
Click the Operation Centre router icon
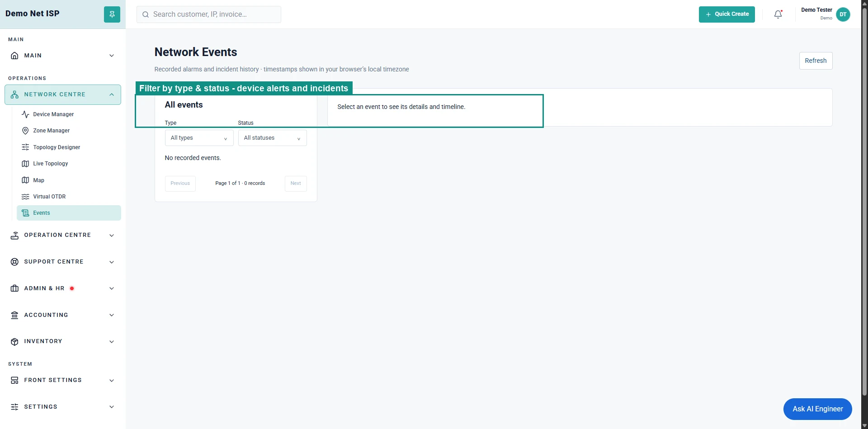click(x=14, y=235)
